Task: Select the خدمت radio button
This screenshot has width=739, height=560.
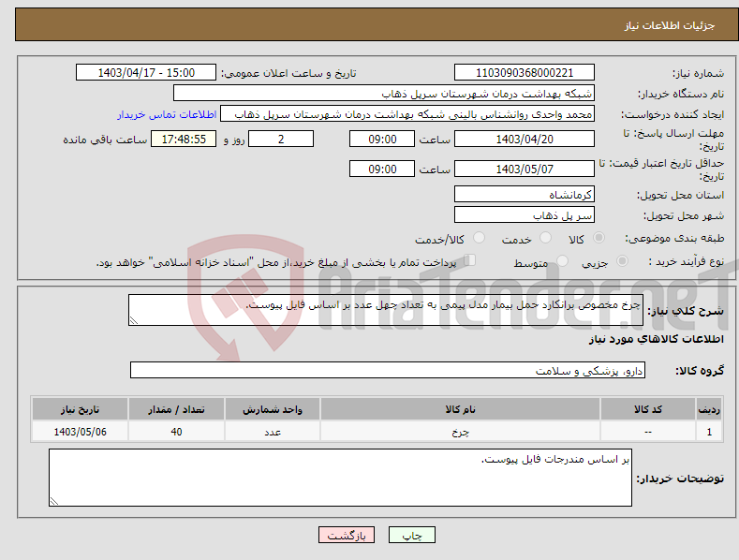Action: pyautogui.click(x=545, y=238)
